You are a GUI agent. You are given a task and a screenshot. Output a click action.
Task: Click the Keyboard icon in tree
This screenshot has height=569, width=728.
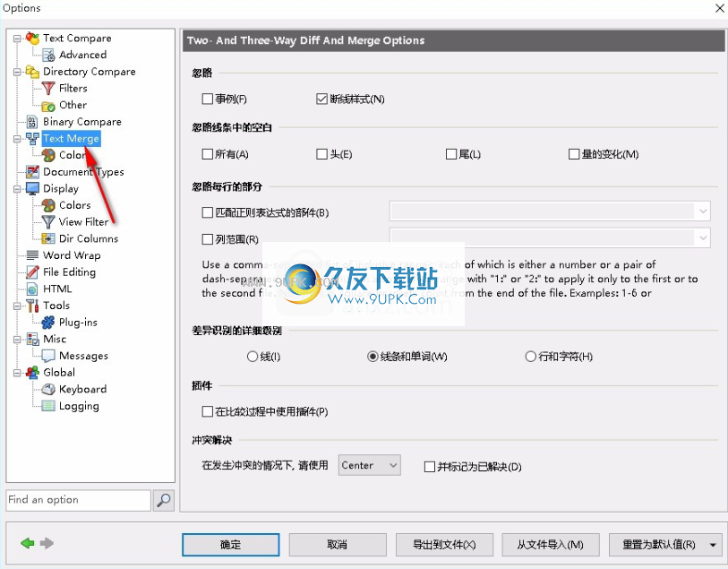tap(48, 389)
